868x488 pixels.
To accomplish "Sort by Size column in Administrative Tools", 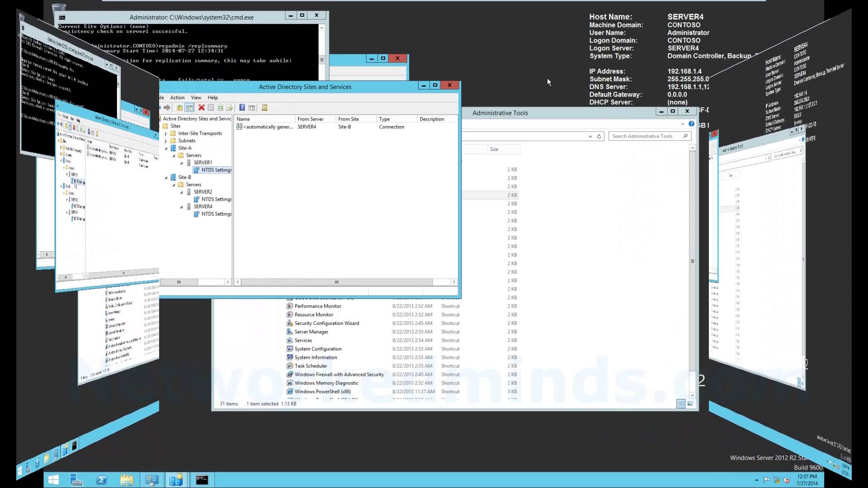I will (x=504, y=149).
